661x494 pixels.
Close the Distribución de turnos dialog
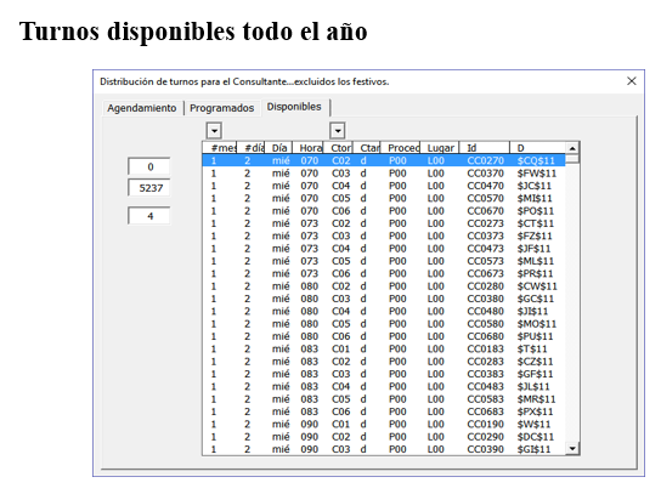coord(631,81)
